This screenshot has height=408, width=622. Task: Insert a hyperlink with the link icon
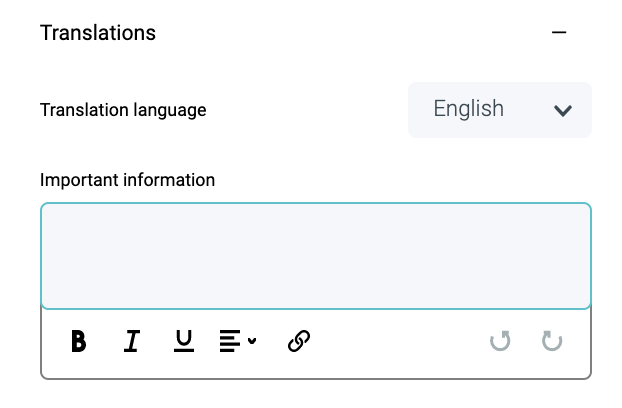point(298,342)
